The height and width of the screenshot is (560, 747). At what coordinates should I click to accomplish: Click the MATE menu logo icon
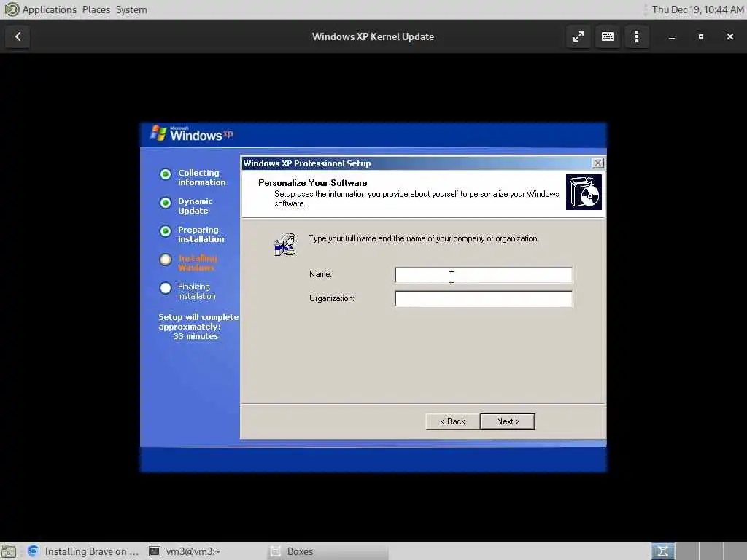(10, 9)
